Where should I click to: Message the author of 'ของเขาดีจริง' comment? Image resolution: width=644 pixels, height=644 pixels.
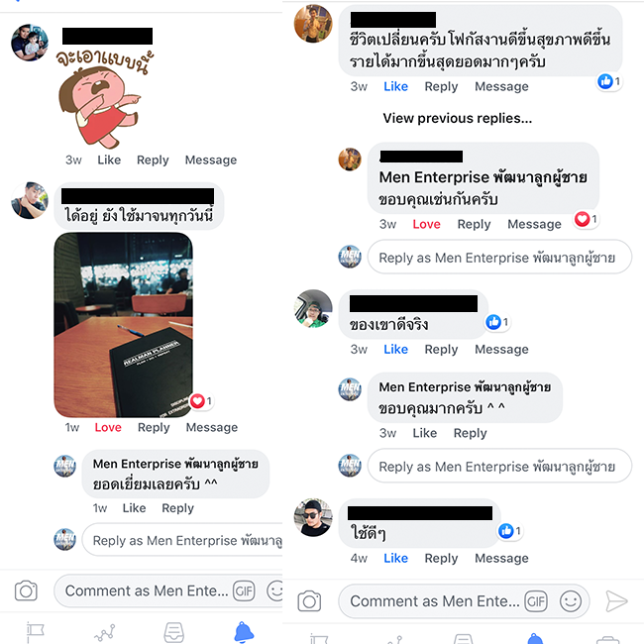501,349
